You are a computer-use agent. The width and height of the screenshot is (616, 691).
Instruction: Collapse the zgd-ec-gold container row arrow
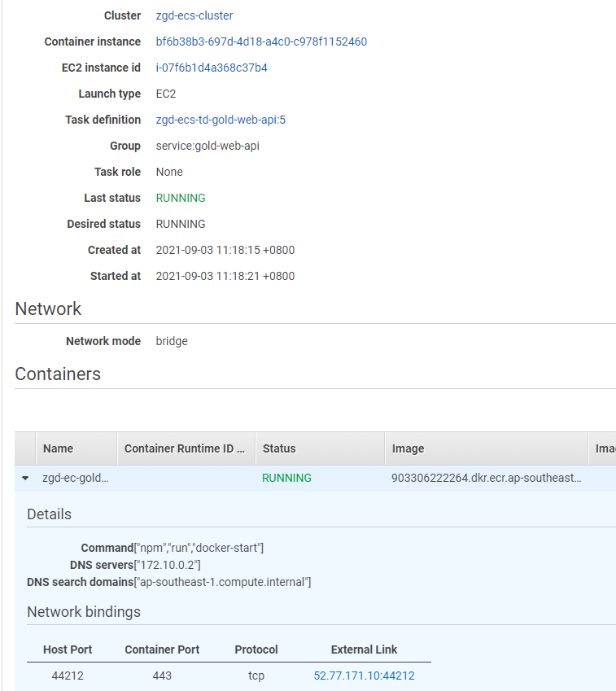click(25, 479)
